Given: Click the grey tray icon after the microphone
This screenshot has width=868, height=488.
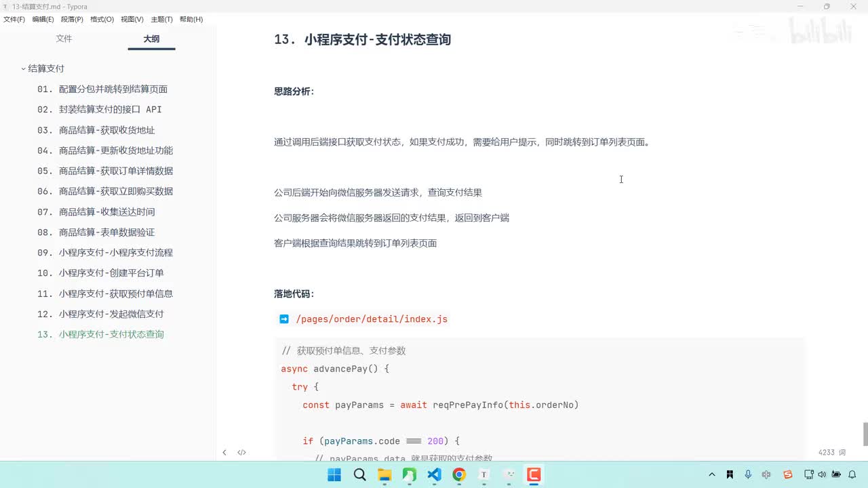Looking at the screenshot, I should [x=766, y=474].
